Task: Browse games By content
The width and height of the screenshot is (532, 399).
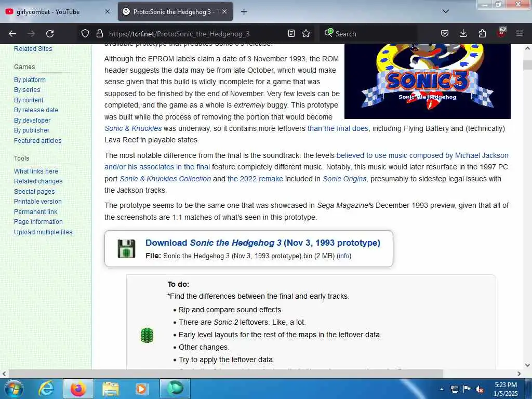Action: 29,100
